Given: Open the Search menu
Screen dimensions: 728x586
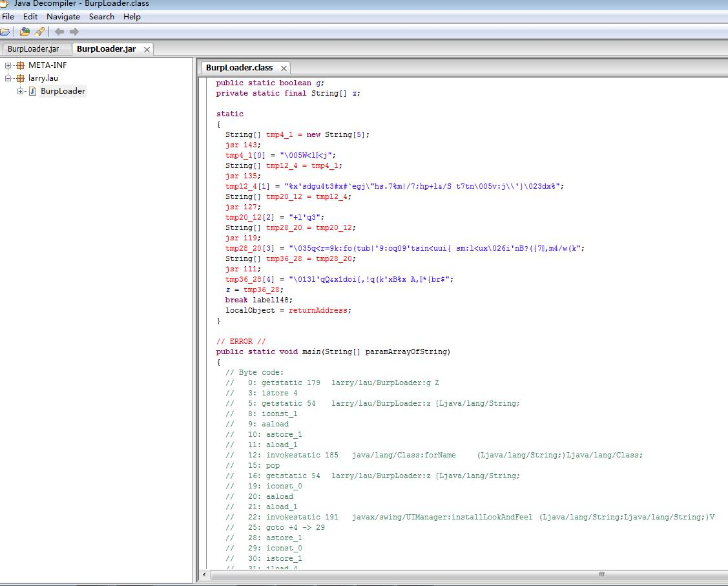Looking at the screenshot, I should (x=101, y=17).
